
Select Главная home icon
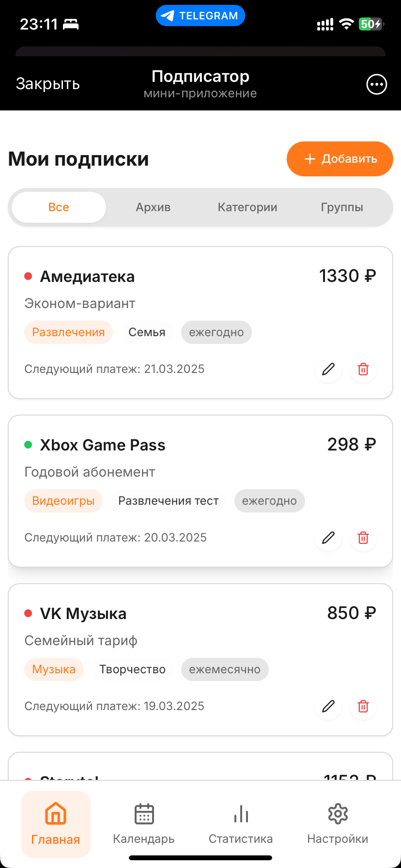[x=56, y=823]
